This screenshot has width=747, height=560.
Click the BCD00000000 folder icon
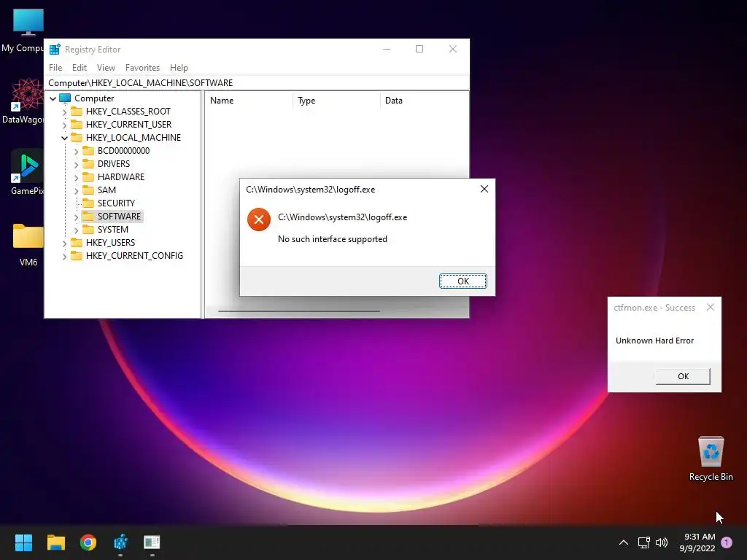[x=88, y=150]
